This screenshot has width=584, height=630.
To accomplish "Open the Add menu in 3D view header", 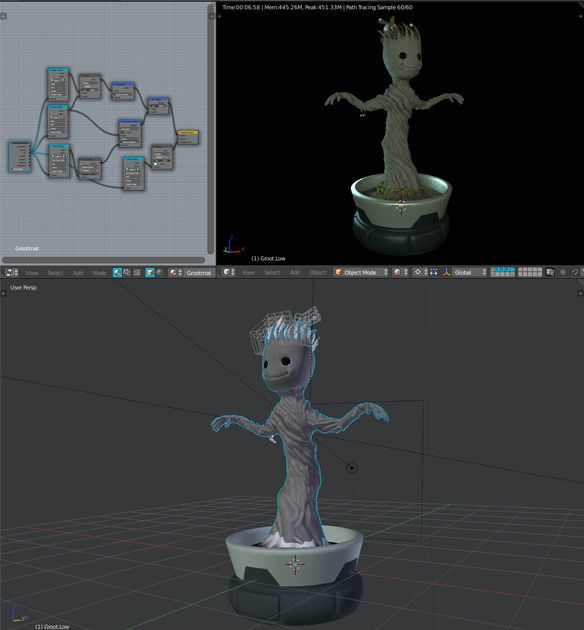I will [295, 273].
